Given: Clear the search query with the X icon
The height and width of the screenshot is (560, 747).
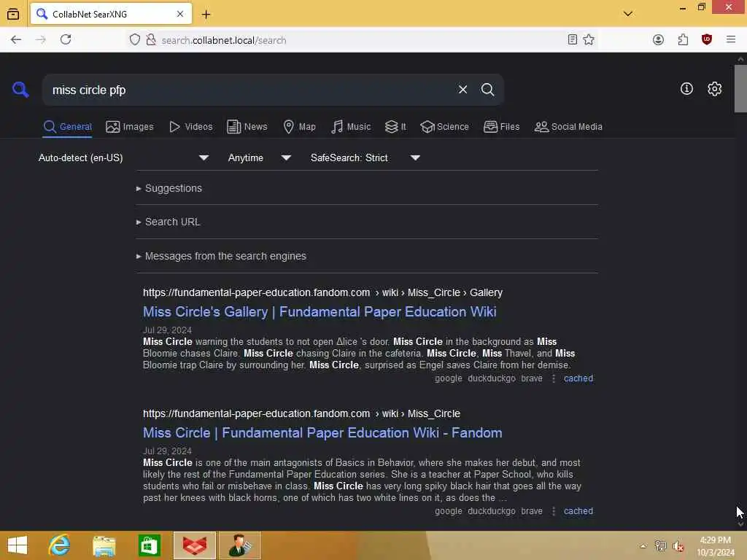Looking at the screenshot, I should pyautogui.click(x=462, y=90).
